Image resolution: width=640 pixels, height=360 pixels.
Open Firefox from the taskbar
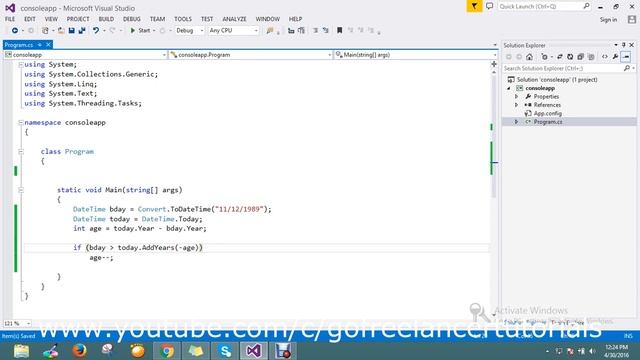click(79, 351)
